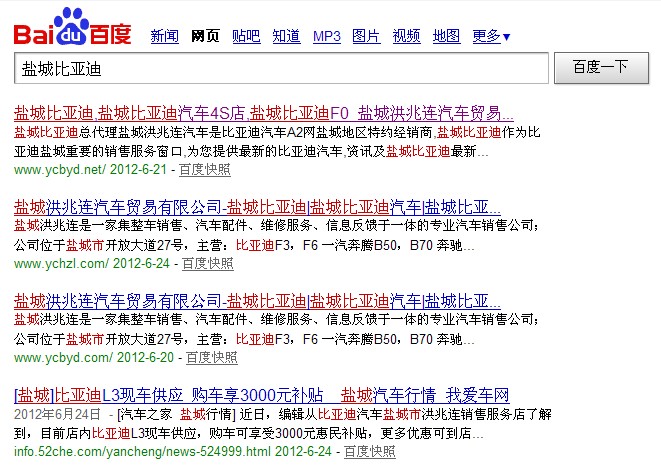View 百度快照 for the 2012-6-20 result

210,358
